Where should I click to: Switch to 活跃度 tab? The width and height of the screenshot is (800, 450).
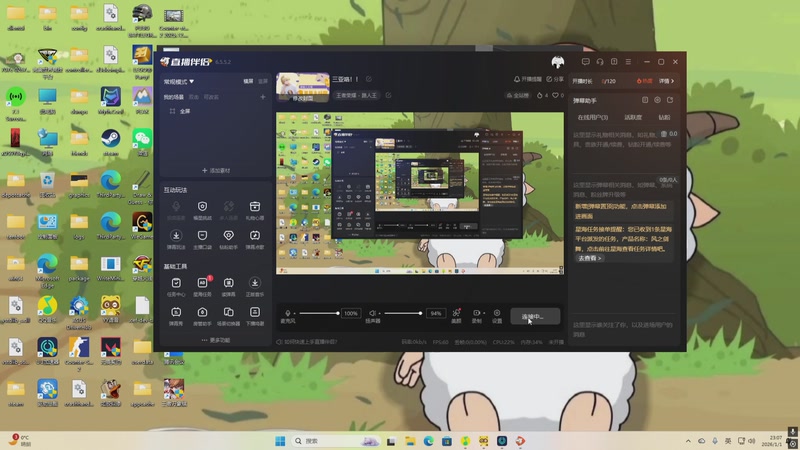633,117
